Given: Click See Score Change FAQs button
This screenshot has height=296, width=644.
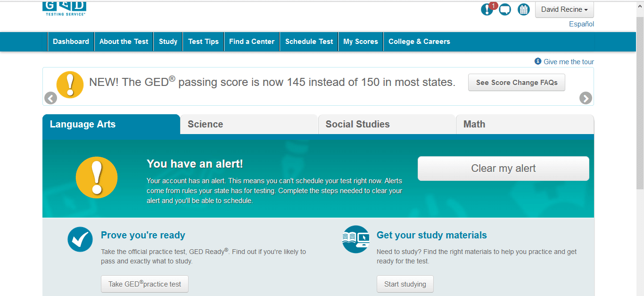Looking at the screenshot, I should tap(517, 83).
